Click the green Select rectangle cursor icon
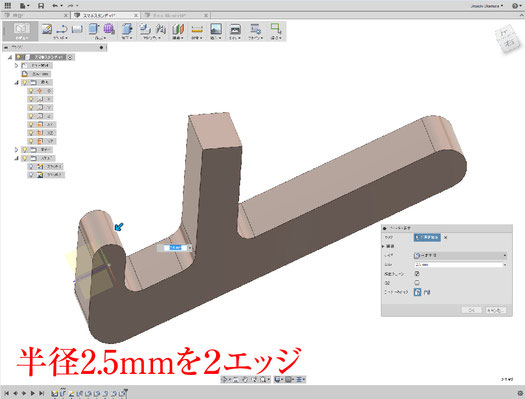525x399 pixels. (276, 29)
